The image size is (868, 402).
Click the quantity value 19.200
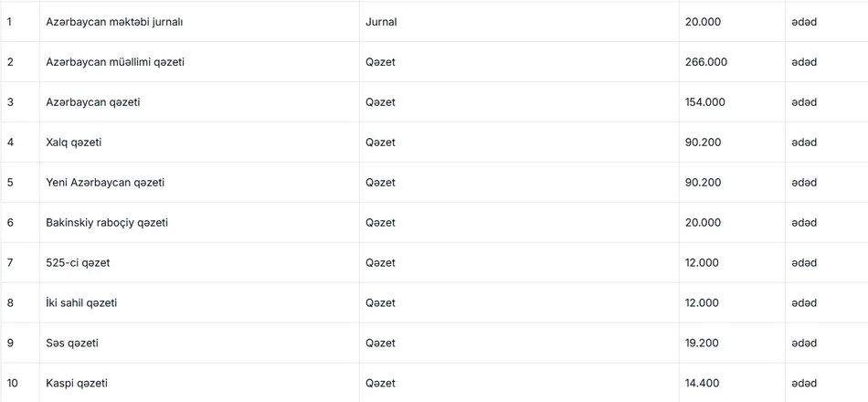pos(702,343)
